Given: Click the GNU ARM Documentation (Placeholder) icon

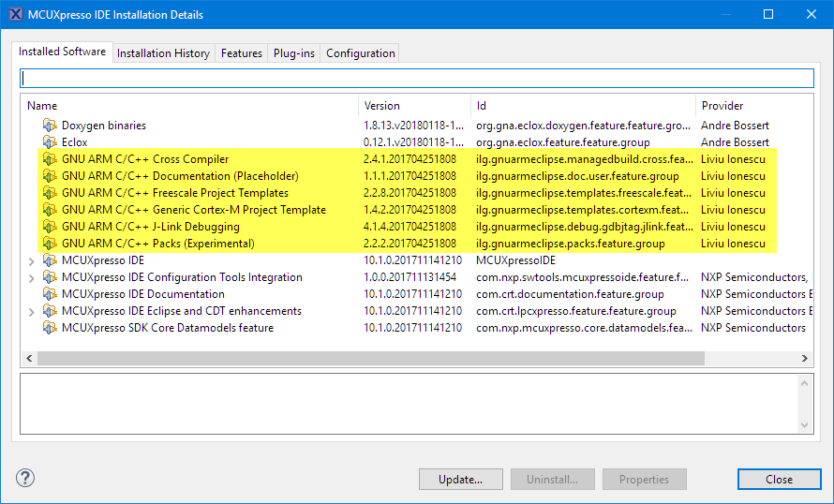Looking at the screenshot, I should click(x=50, y=176).
